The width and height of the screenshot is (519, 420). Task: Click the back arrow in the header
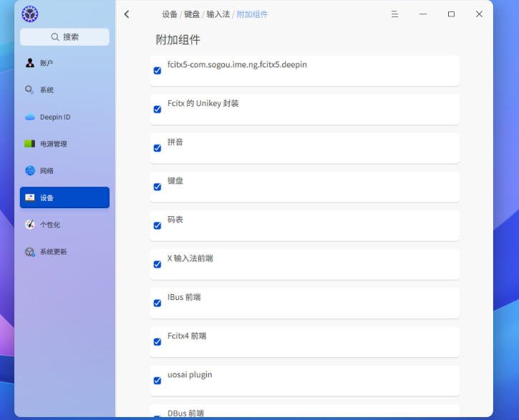[127, 14]
